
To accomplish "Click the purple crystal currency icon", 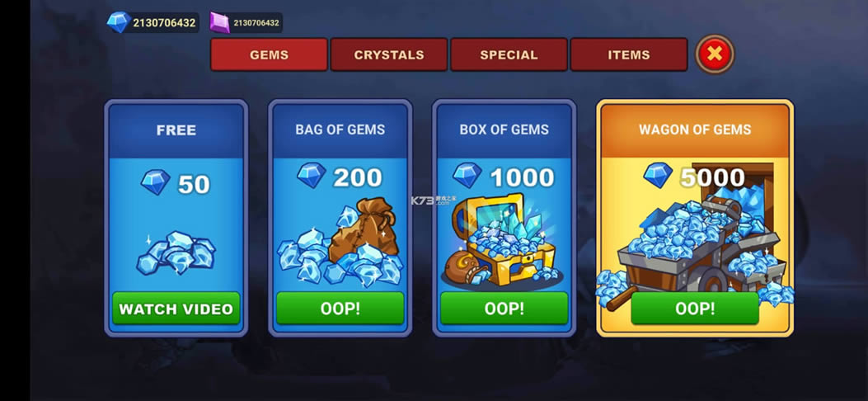I will [220, 23].
